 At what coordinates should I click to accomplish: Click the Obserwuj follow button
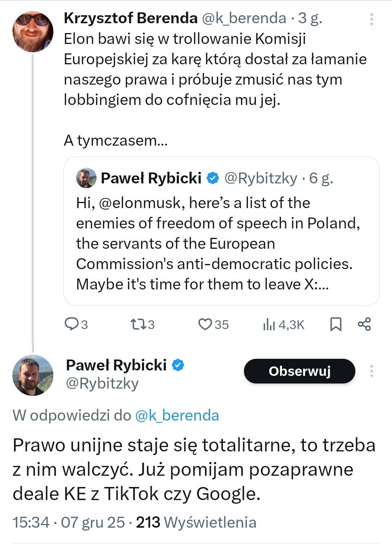pos(299,371)
